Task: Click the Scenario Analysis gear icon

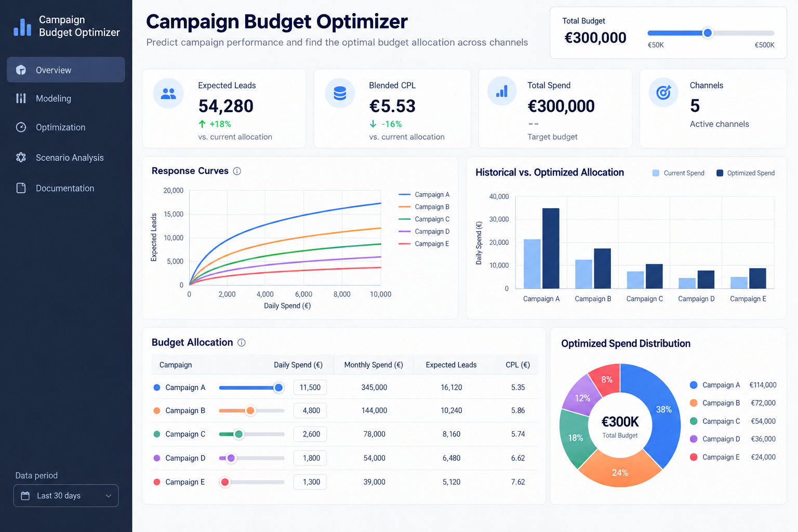Action: (x=21, y=157)
